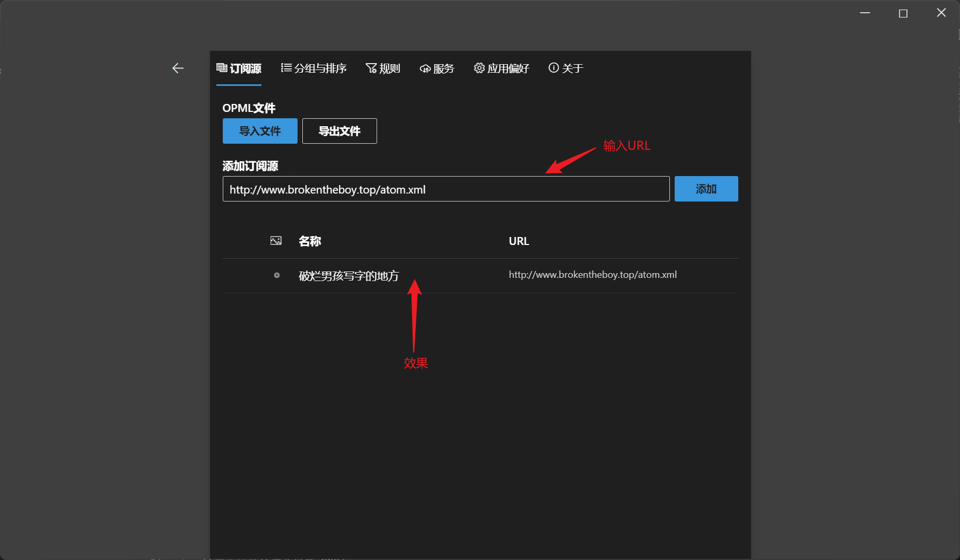Maximize the window
The image size is (960, 560).
pos(903,13)
